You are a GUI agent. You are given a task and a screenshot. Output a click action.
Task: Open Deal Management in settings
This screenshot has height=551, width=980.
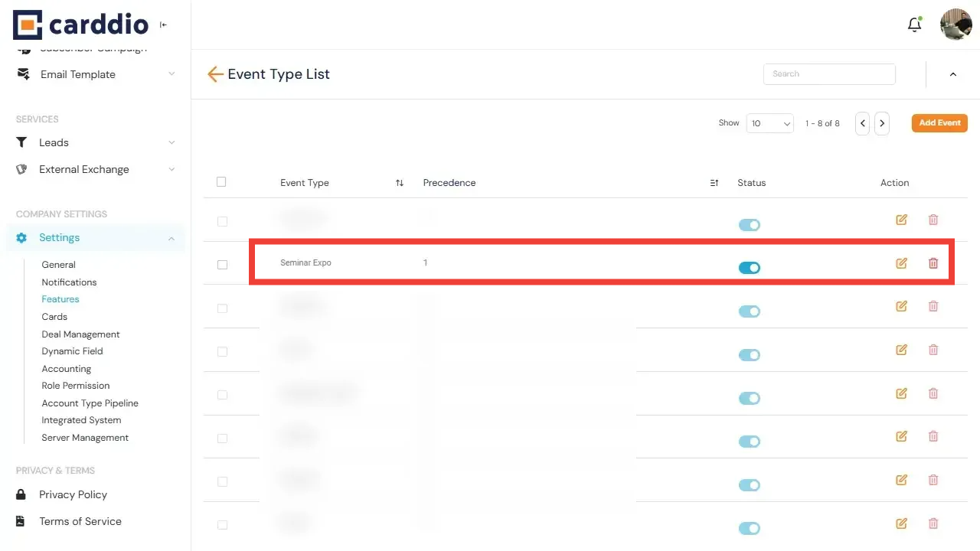pyautogui.click(x=80, y=334)
